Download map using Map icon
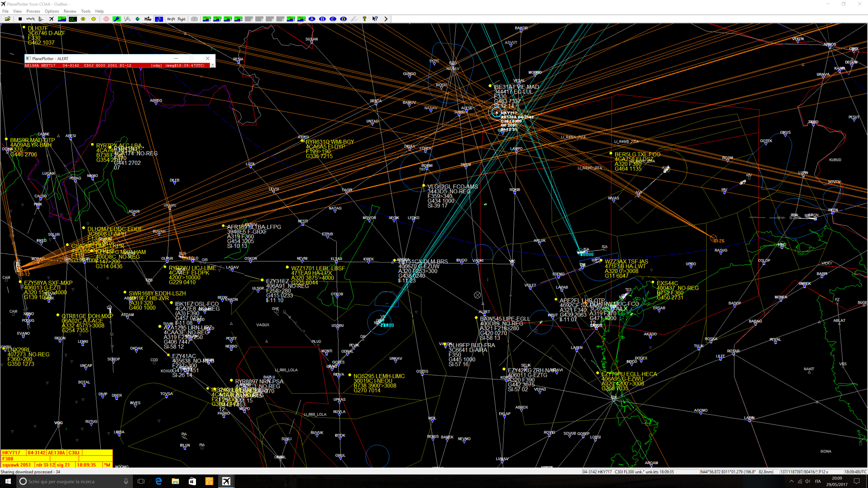Image resolution: width=868 pixels, height=488 pixels. pos(148,19)
